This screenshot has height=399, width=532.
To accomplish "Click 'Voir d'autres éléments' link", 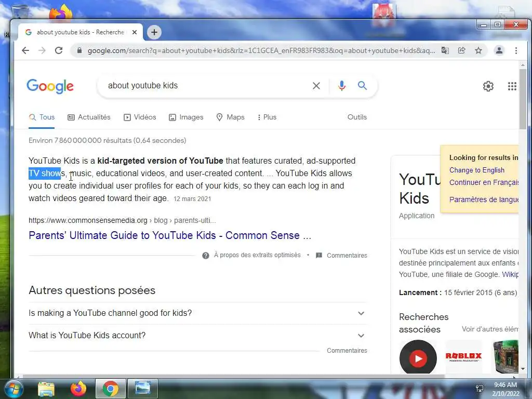I will click(x=490, y=329).
